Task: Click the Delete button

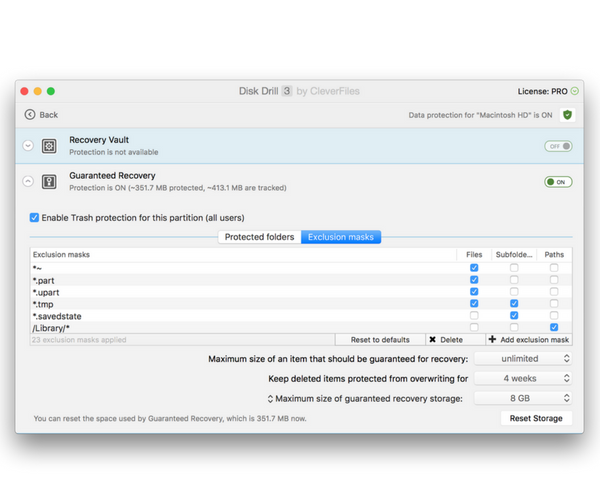Action: 455,340
